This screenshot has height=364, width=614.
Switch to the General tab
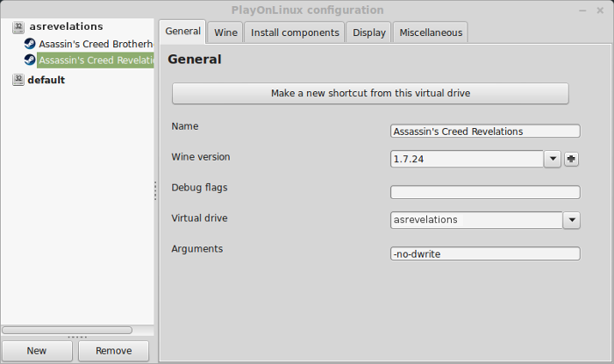[182, 32]
